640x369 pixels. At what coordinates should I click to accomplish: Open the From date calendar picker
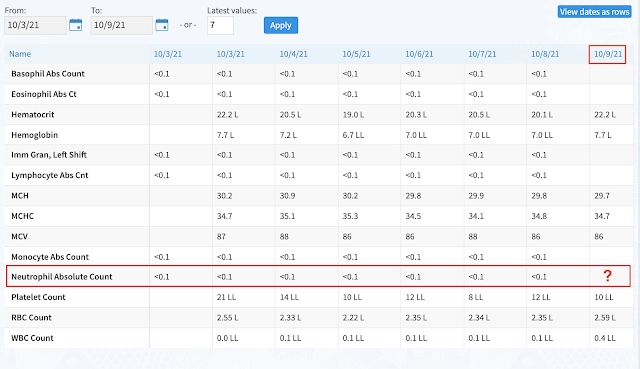pos(76,25)
